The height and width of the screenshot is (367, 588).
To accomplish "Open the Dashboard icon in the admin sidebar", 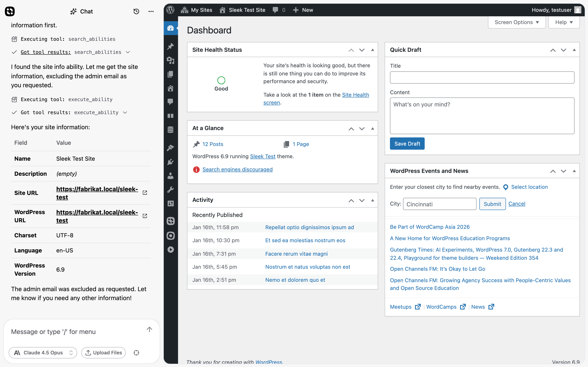I will pyautogui.click(x=171, y=28).
